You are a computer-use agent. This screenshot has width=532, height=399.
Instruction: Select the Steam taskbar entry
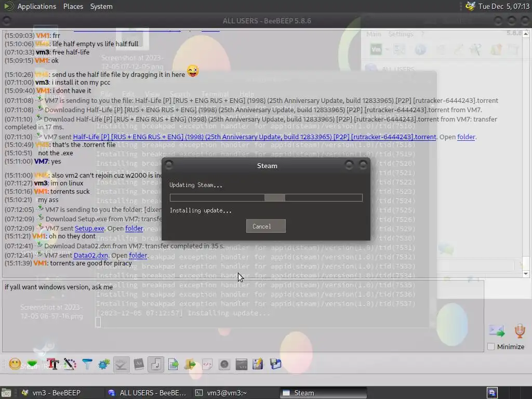(323, 393)
